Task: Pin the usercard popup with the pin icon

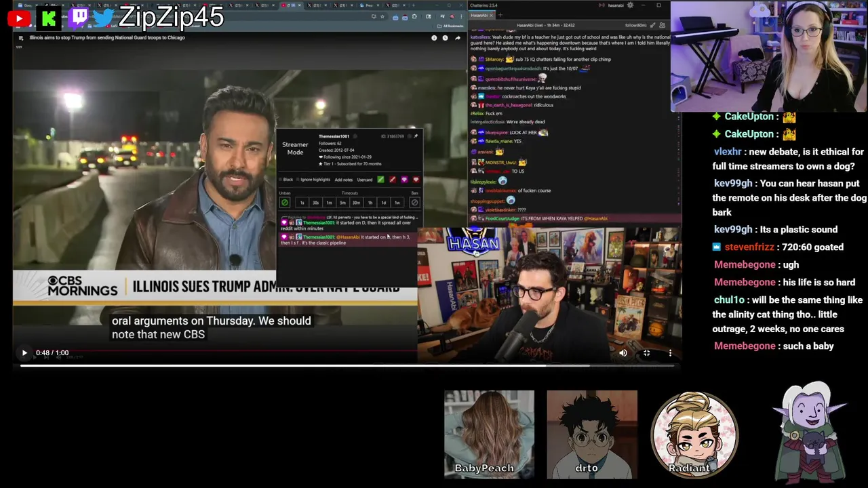Action: click(x=416, y=136)
